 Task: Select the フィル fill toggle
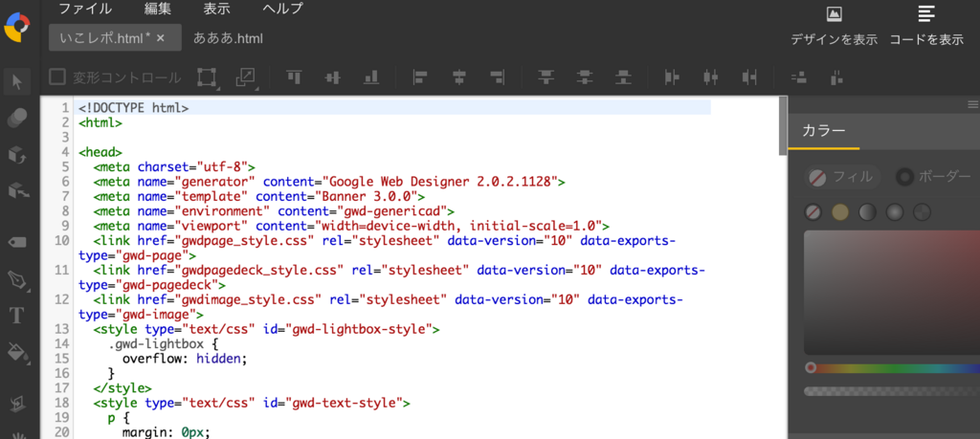(841, 177)
